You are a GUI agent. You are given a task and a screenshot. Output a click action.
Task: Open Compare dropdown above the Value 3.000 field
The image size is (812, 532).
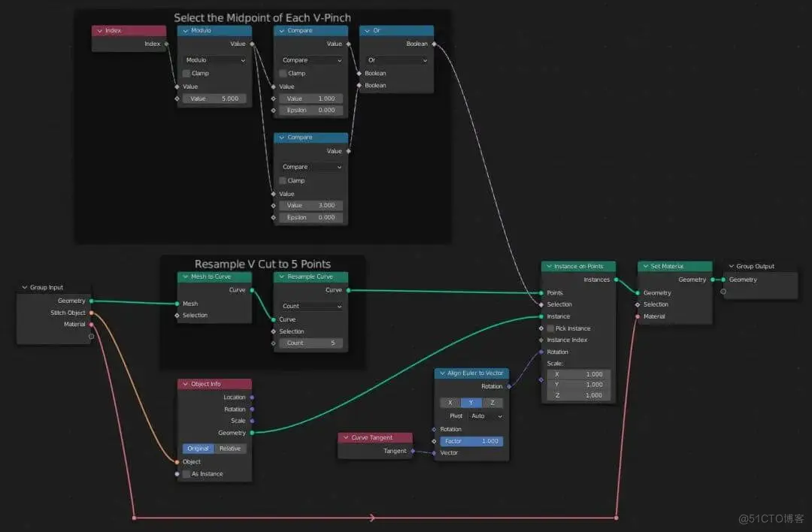point(311,167)
